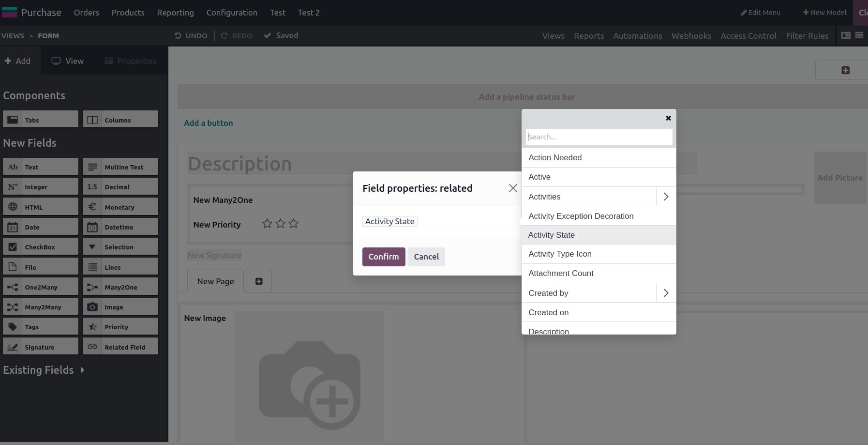Close the field selector popover
The height and width of the screenshot is (445, 868).
point(668,118)
